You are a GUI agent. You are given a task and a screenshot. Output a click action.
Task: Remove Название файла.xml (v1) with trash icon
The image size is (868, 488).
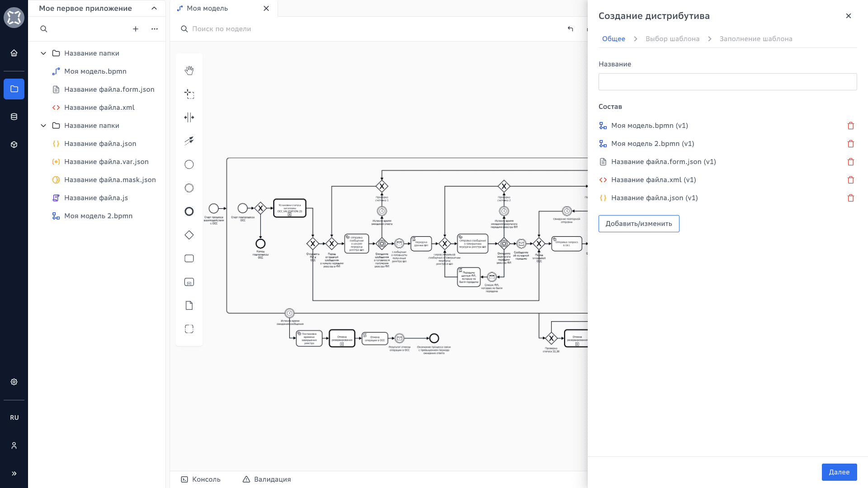850,180
